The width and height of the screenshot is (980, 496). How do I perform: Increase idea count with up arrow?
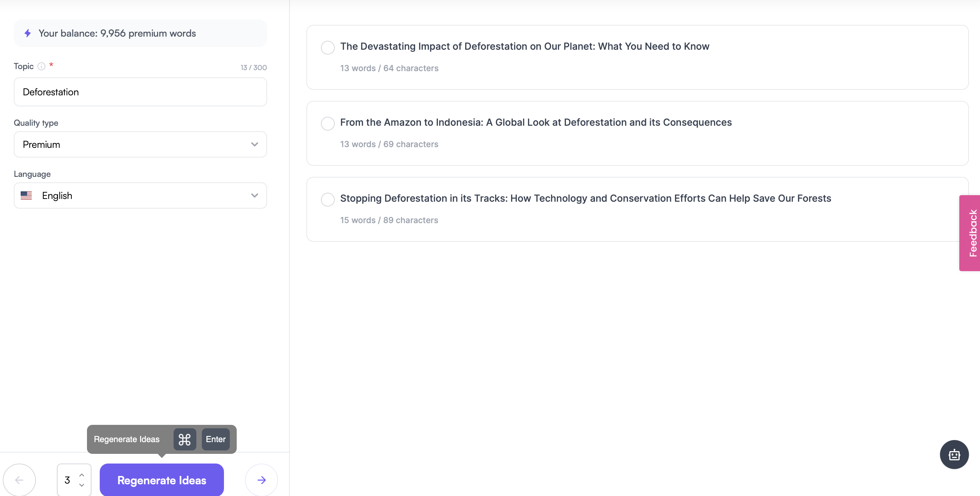[81, 475]
